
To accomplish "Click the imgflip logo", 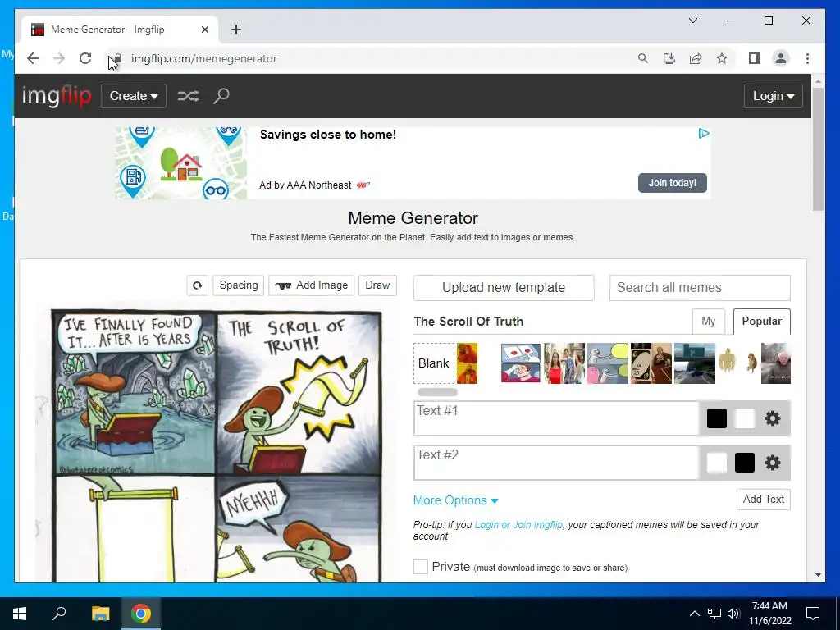I will (57, 96).
